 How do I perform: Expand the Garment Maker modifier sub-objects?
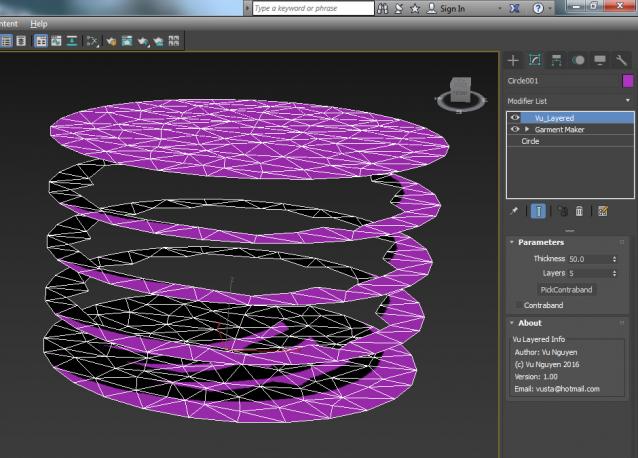pos(527,129)
